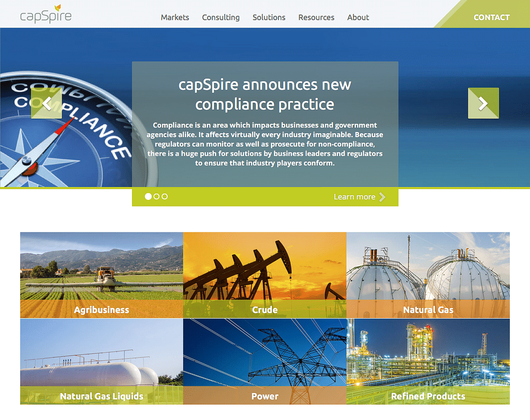Open the Agribusiness market tile
The width and height of the screenshot is (530, 420).
point(101,275)
